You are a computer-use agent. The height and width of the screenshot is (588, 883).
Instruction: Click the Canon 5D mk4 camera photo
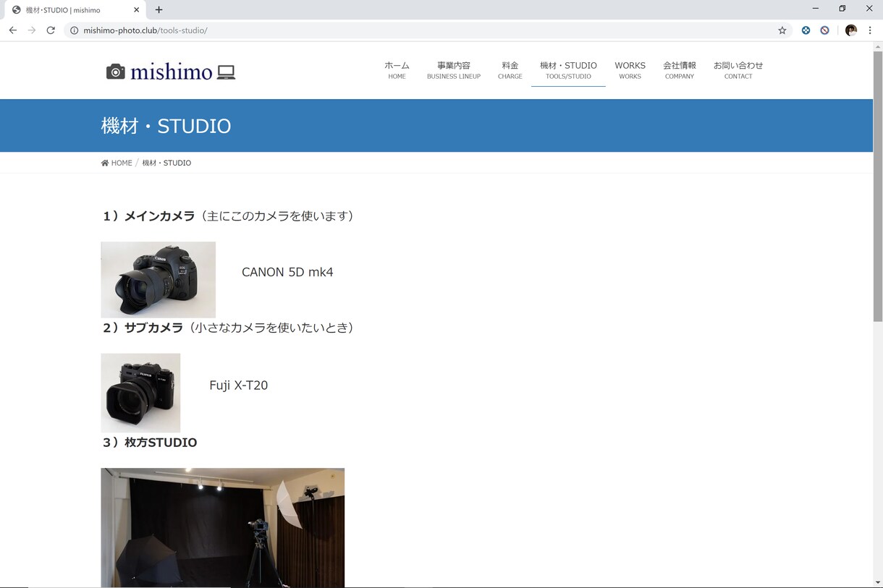(x=158, y=280)
